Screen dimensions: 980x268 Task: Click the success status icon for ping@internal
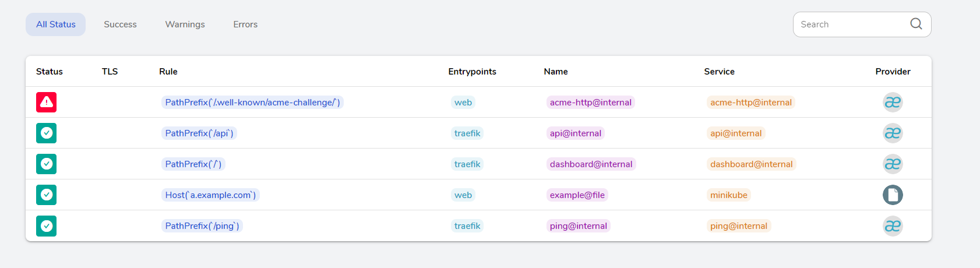(46, 226)
